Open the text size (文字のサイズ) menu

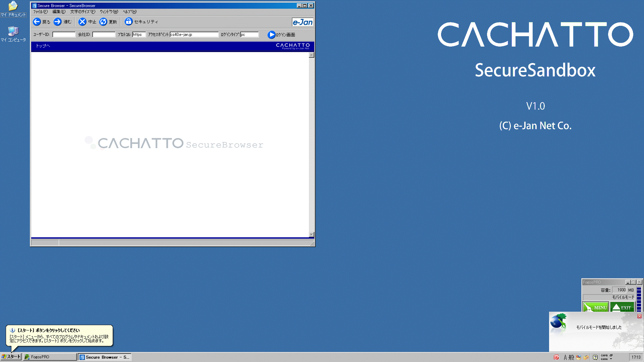pyautogui.click(x=83, y=12)
